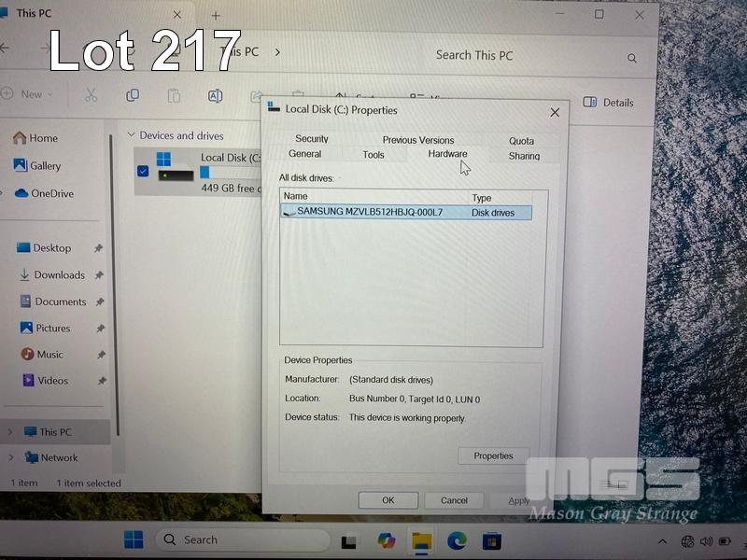The image size is (747, 560).
Task: Click the Paste icon in Explorer toolbar
Action: tap(174, 96)
